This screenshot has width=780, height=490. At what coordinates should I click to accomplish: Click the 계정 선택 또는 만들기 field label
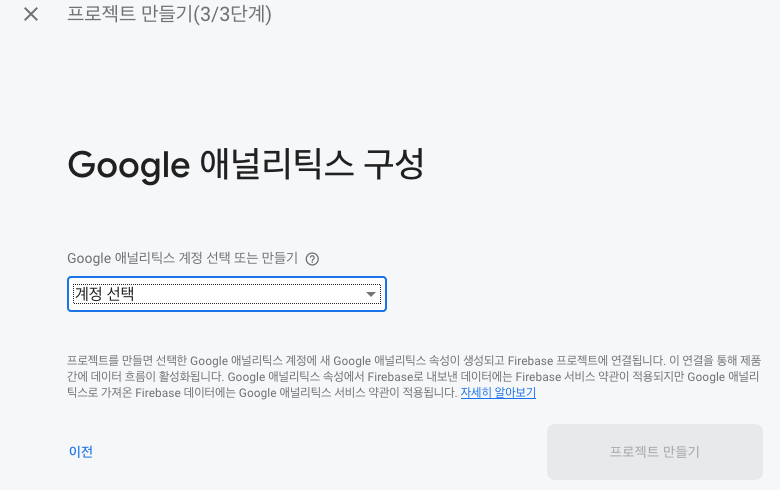182,258
